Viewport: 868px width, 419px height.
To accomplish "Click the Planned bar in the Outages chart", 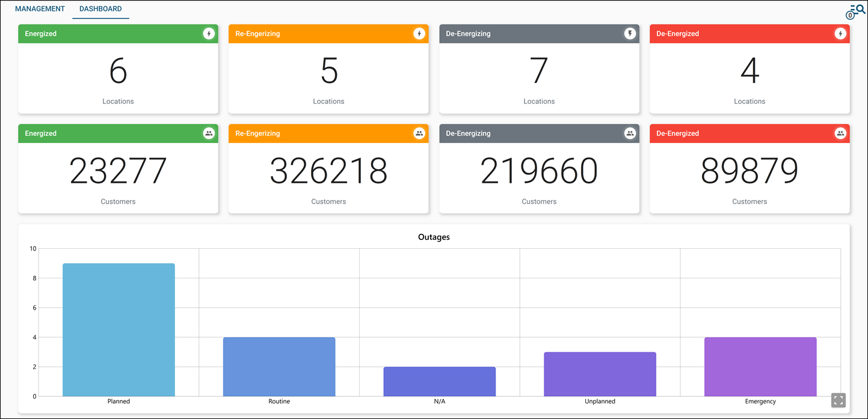I will [x=119, y=329].
